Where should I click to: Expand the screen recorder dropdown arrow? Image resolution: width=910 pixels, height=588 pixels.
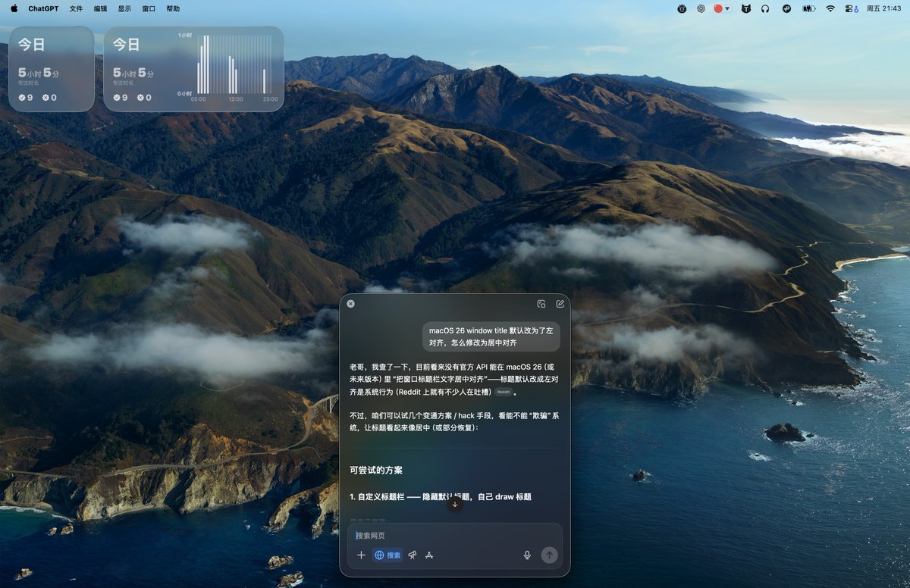726,9
